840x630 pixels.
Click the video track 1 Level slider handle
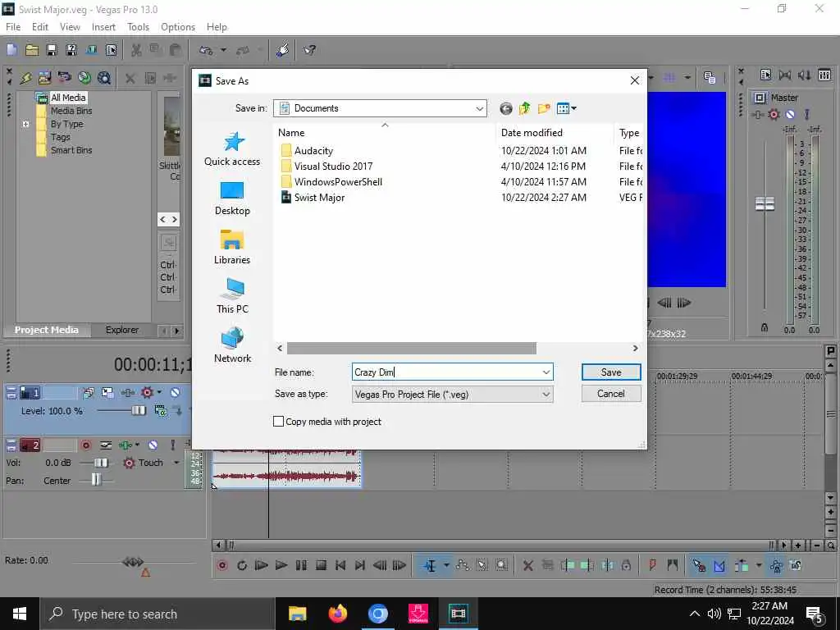coord(139,411)
